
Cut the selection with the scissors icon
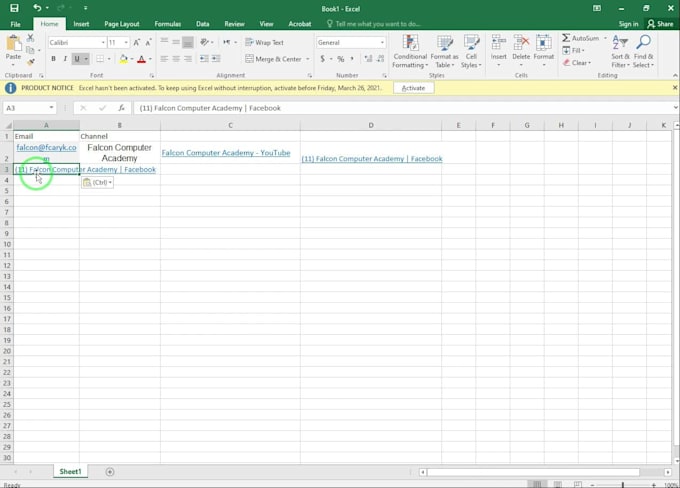tap(30, 38)
